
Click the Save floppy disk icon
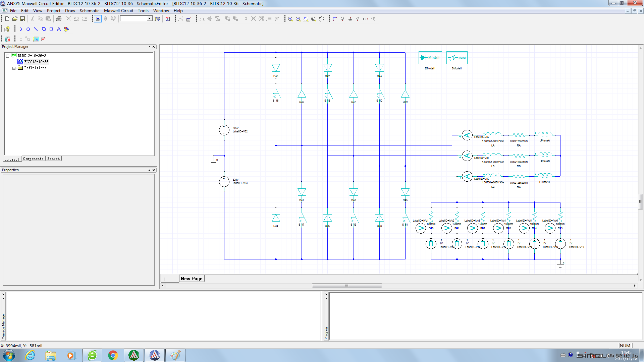[x=22, y=19]
